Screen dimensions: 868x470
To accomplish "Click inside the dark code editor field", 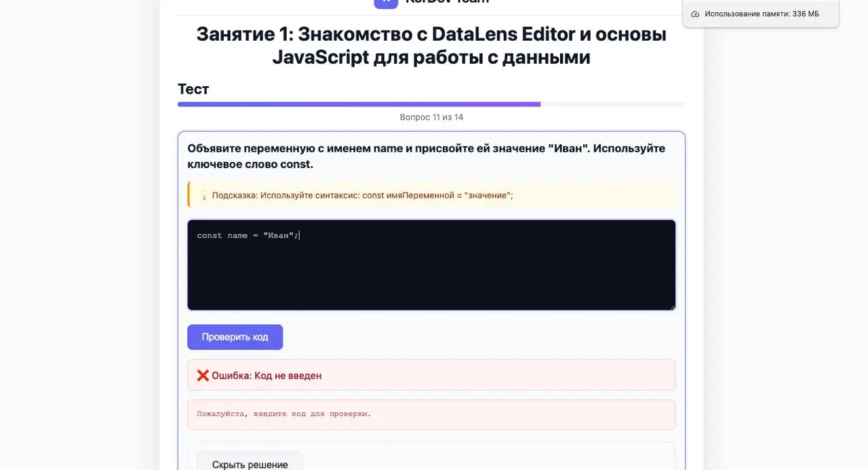I will click(x=431, y=265).
